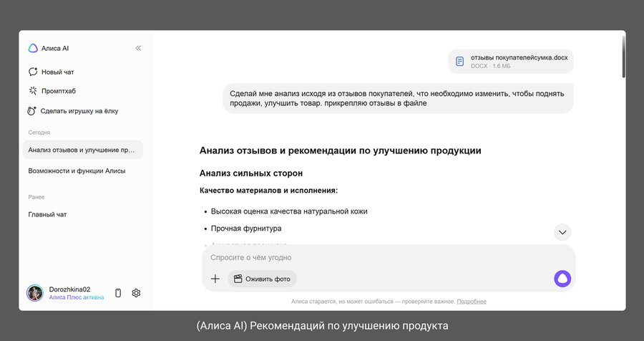Click the main heading Анализ отзывов и рекомендации

[340, 150]
